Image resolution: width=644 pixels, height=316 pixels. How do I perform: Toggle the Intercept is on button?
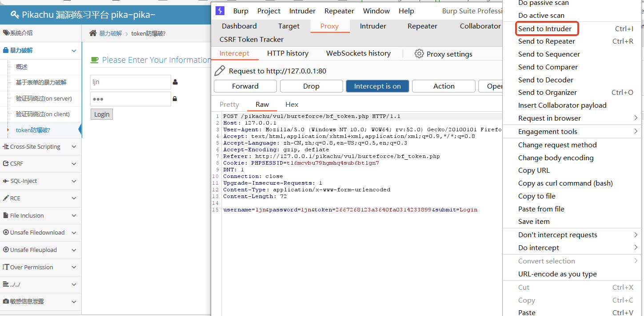coord(377,86)
